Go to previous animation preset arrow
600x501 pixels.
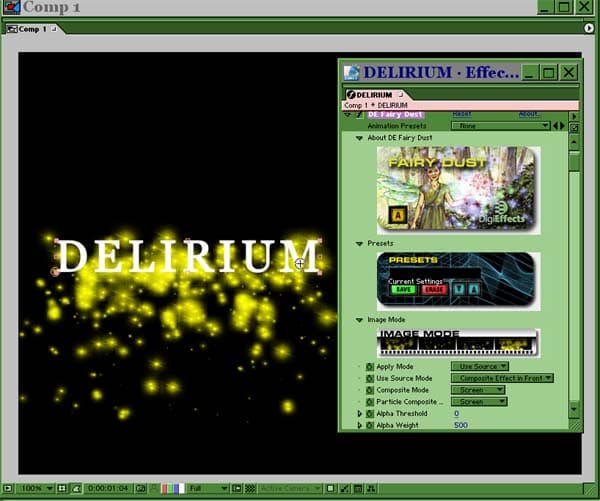(x=555, y=126)
